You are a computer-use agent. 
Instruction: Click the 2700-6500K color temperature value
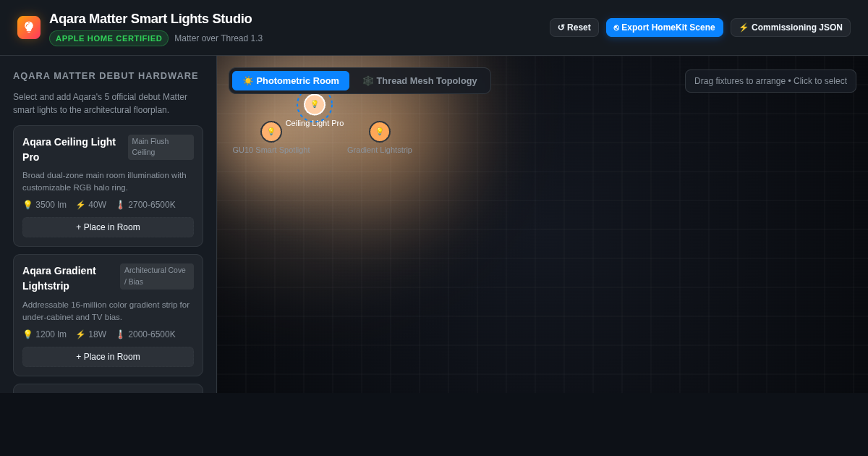145,205
